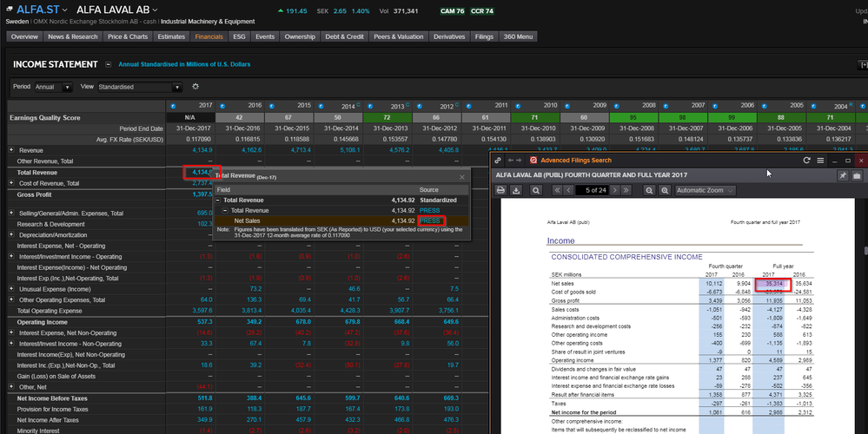Expand the Revenue row
This screenshot has width=868, height=434.
tap(12, 150)
